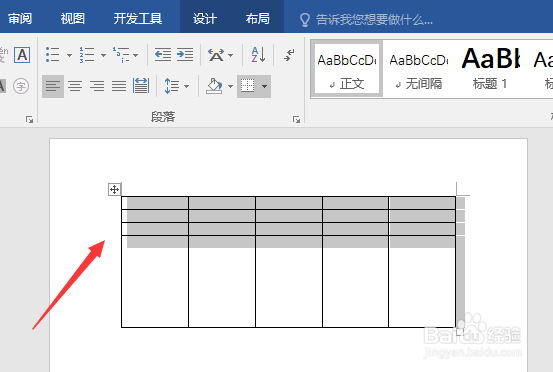
Task: Click the enclosed character 字 icon
Action: (21, 86)
